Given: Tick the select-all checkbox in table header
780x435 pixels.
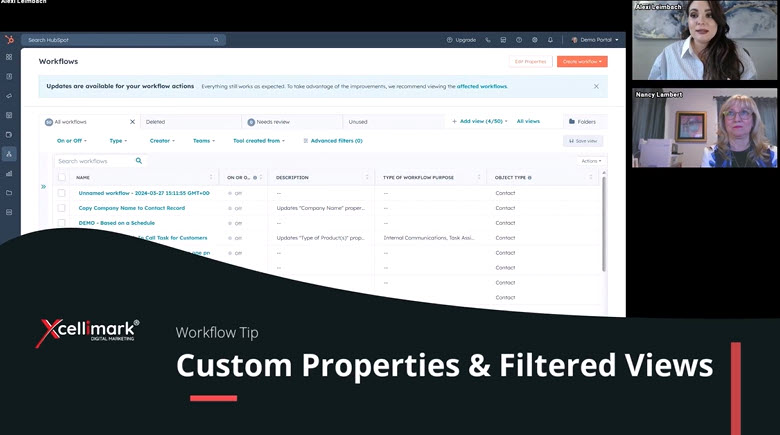Looking at the screenshot, I should (61, 177).
